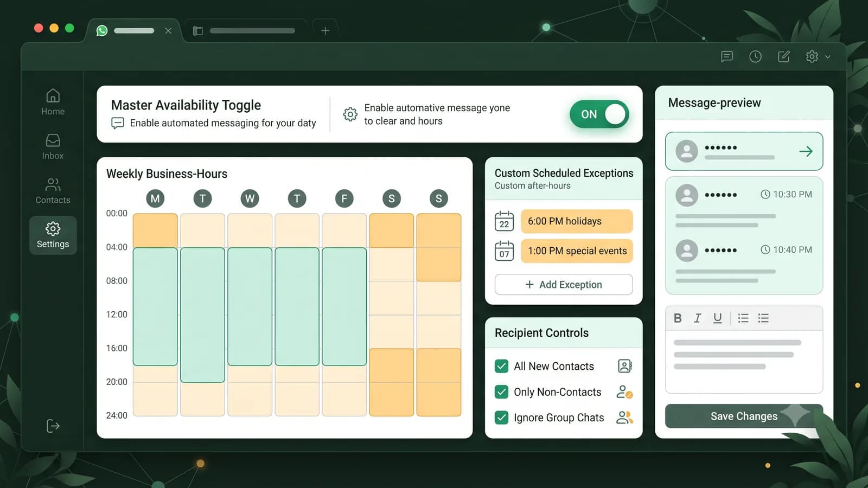
Task: Click Monday's green business-hours block
Action: 155,306
